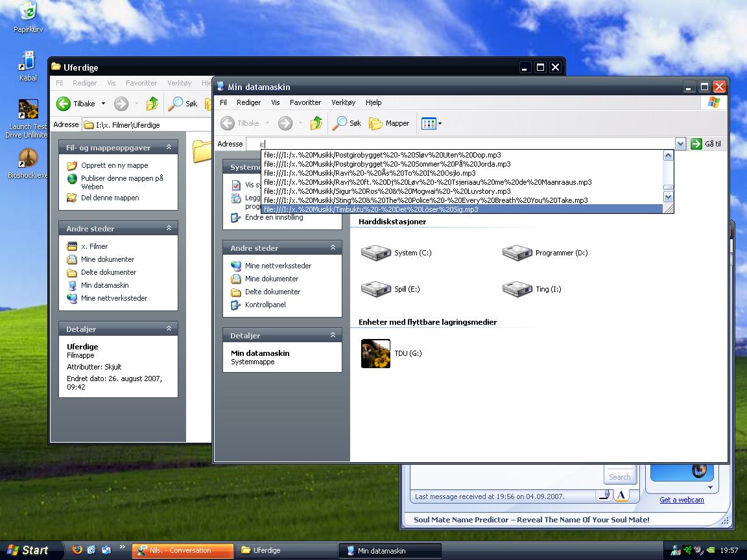Screen dimensions: 747x560
Task: Open the Fil menu in Min datamaskin
Action: pyautogui.click(x=223, y=102)
